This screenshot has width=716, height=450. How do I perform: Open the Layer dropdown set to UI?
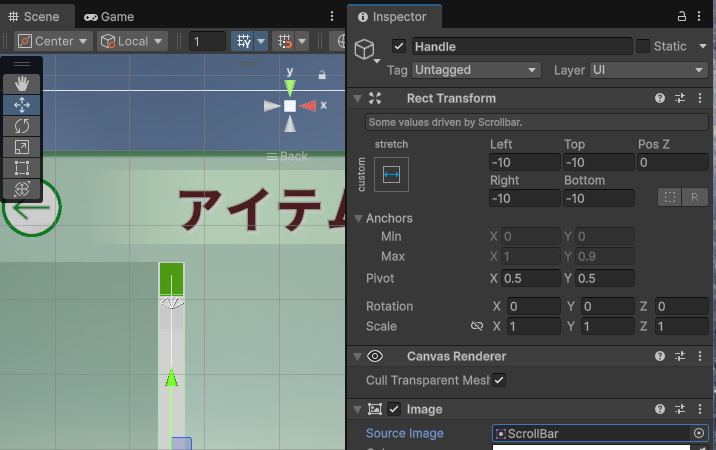(648, 70)
